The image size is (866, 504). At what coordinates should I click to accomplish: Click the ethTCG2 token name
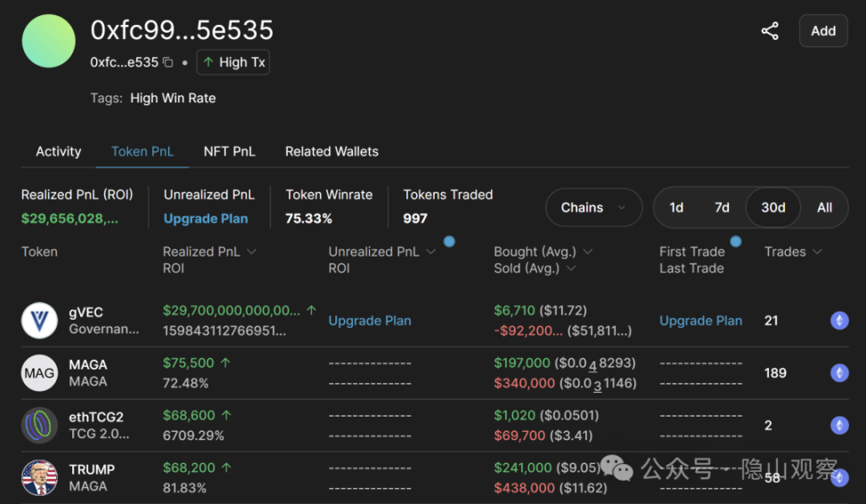pos(96,417)
